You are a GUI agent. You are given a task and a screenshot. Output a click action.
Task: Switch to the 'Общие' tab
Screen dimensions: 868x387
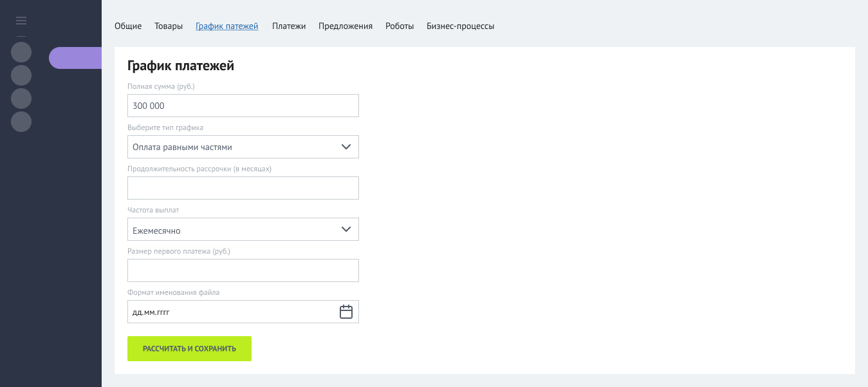tap(128, 26)
